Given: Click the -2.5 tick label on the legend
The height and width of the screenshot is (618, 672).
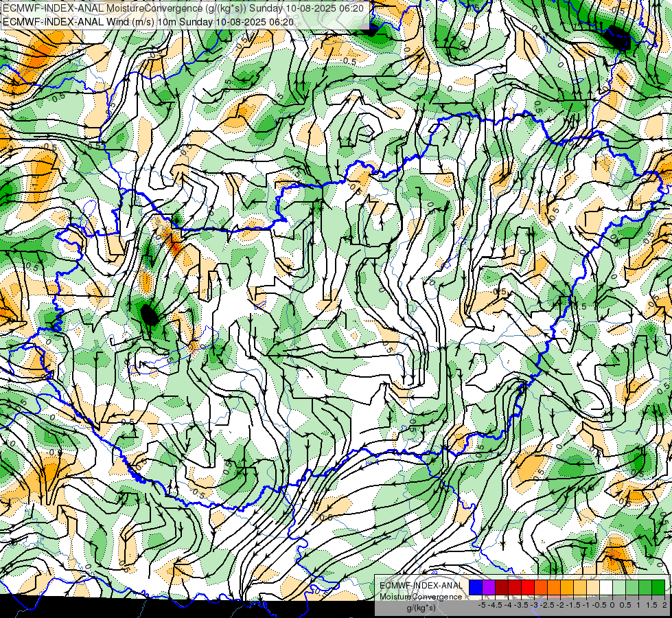Looking at the screenshot, I should pos(548,605).
